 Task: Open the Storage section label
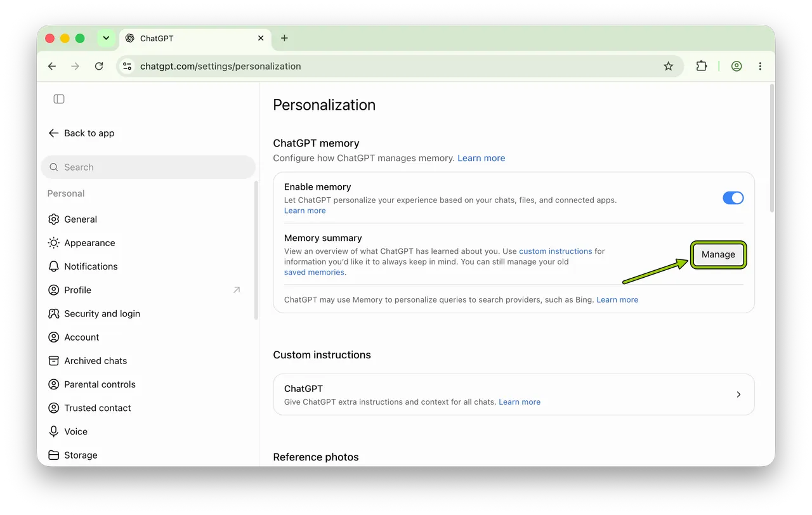click(x=81, y=455)
